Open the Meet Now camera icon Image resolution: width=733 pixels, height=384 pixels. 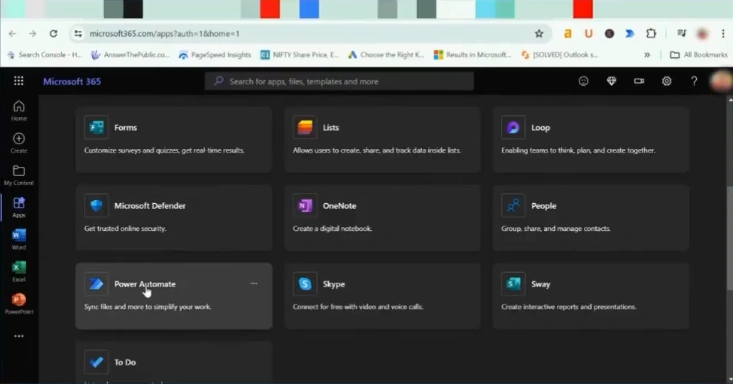pos(639,81)
